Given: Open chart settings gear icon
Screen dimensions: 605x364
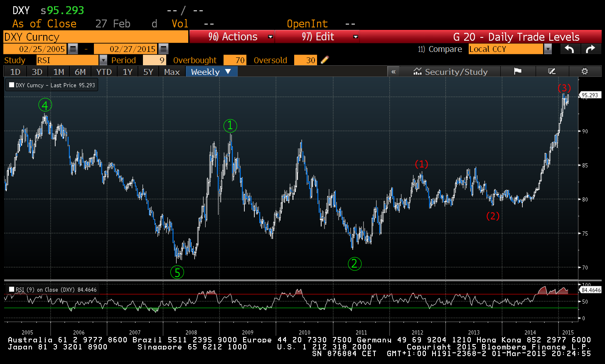Looking at the screenshot, I should (585, 71).
